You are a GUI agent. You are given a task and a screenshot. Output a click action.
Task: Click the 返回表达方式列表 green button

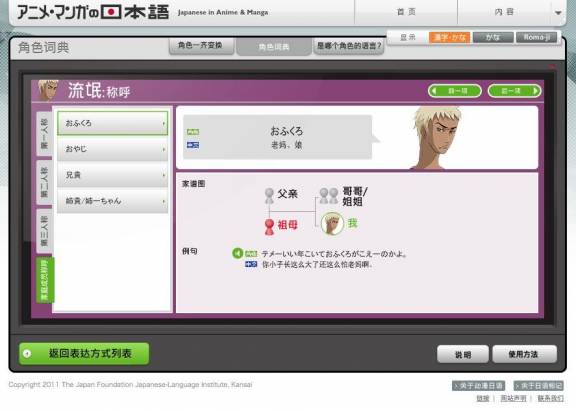[84, 354]
